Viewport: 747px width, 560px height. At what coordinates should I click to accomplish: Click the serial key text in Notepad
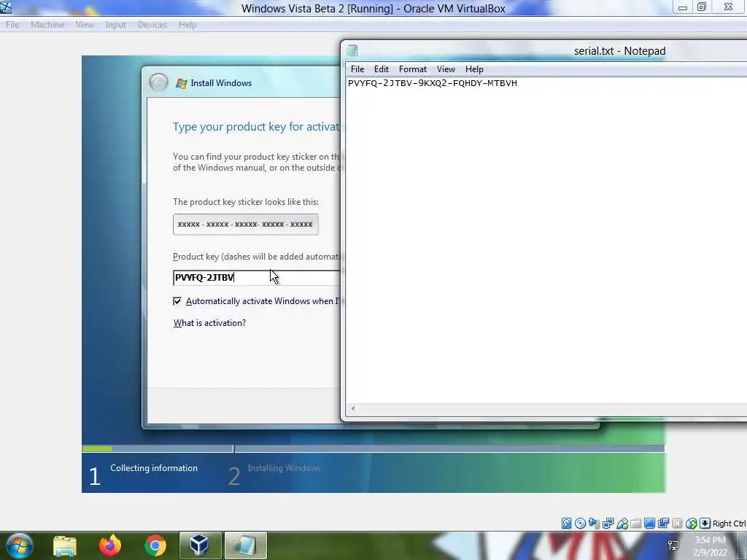[432, 83]
